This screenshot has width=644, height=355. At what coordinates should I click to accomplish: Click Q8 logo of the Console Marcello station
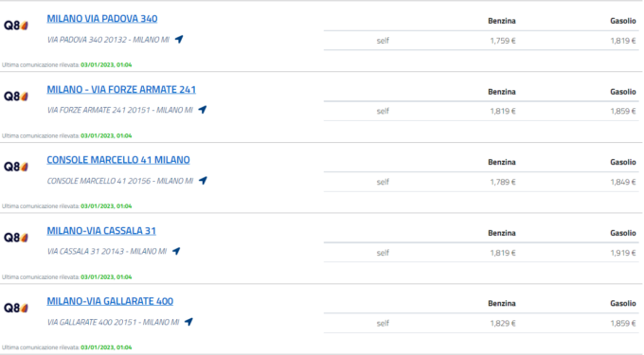[15, 167]
